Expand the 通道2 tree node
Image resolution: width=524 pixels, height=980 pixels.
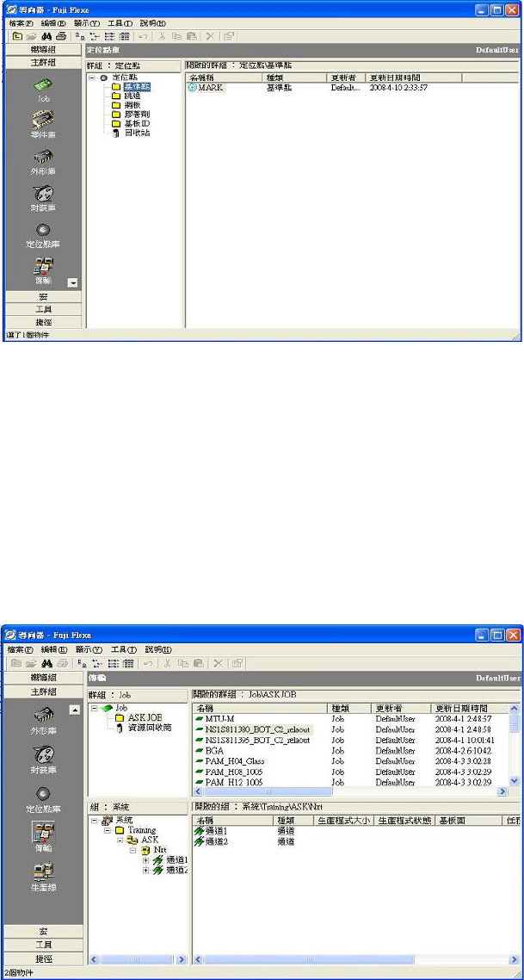coord(145,871)
